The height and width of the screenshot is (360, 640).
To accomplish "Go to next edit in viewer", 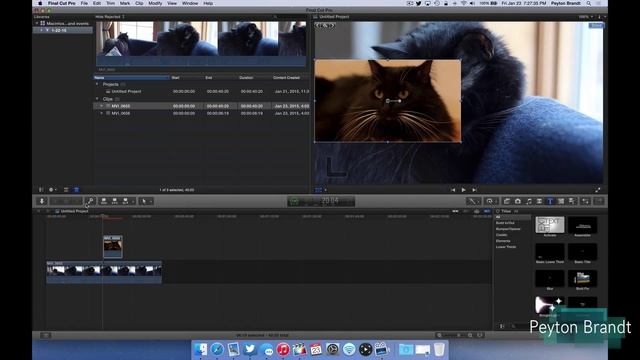I will click(474, 190).
